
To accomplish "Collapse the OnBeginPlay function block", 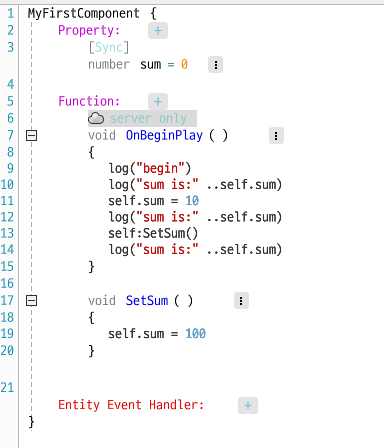I will (x=32, y=136).
